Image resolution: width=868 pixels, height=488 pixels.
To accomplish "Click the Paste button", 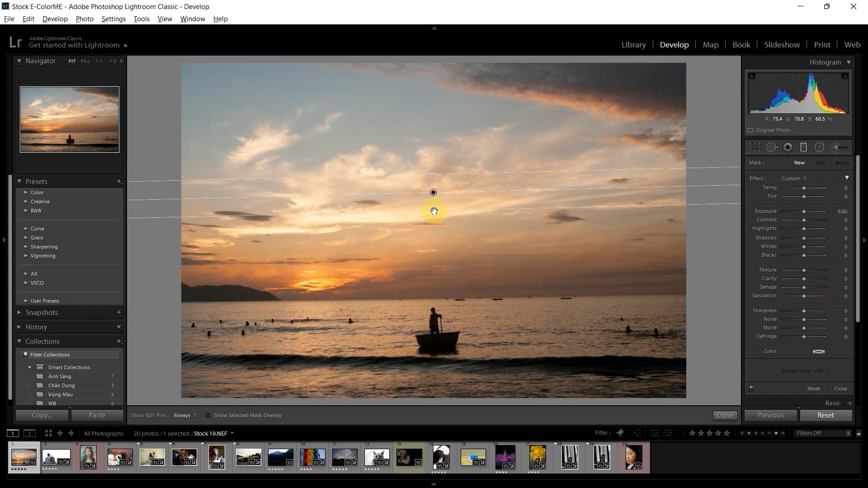I will [97, 415].
